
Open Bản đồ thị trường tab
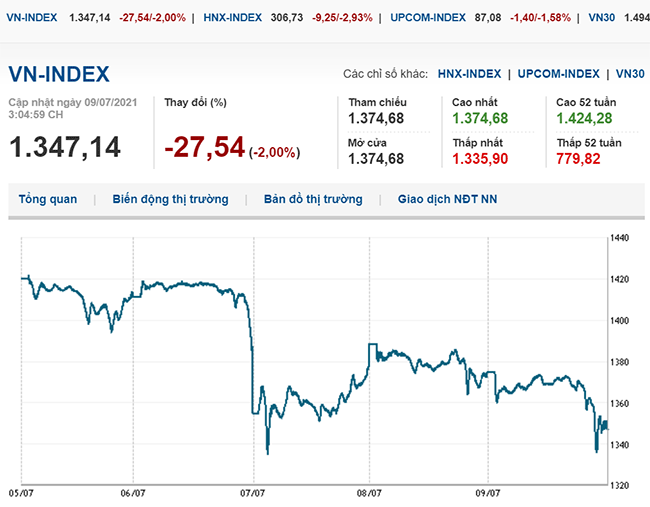(x=313, y=199)
